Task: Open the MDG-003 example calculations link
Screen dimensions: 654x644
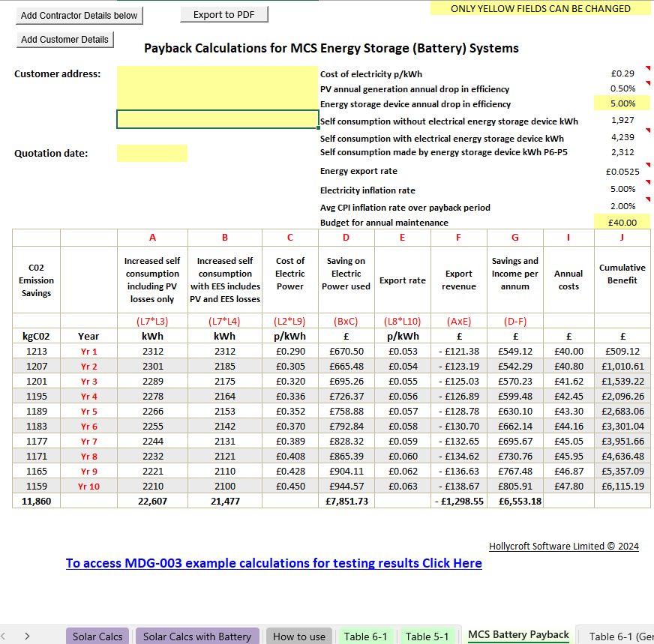Action: 274,563
